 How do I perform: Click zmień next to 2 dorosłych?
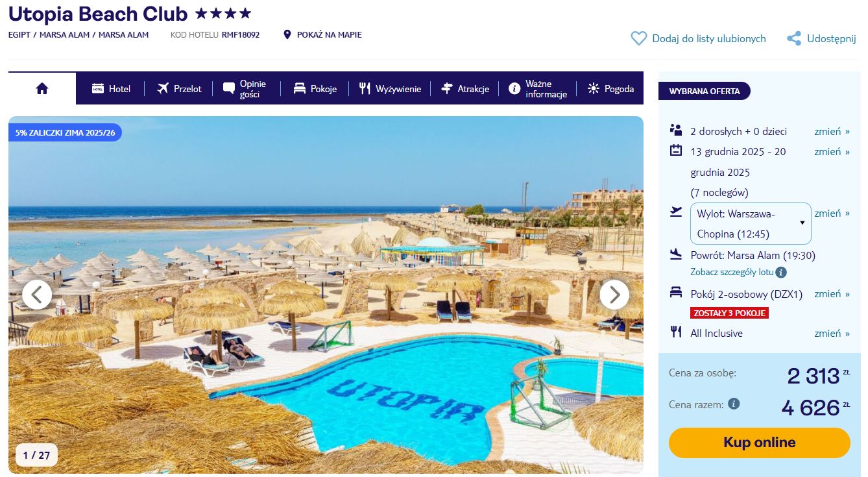pos(832,131)
